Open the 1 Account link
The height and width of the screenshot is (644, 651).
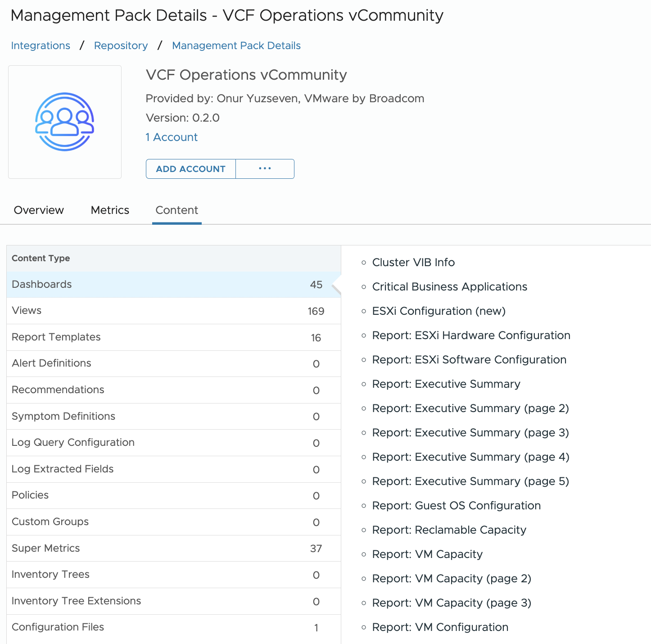coord(172,137)
